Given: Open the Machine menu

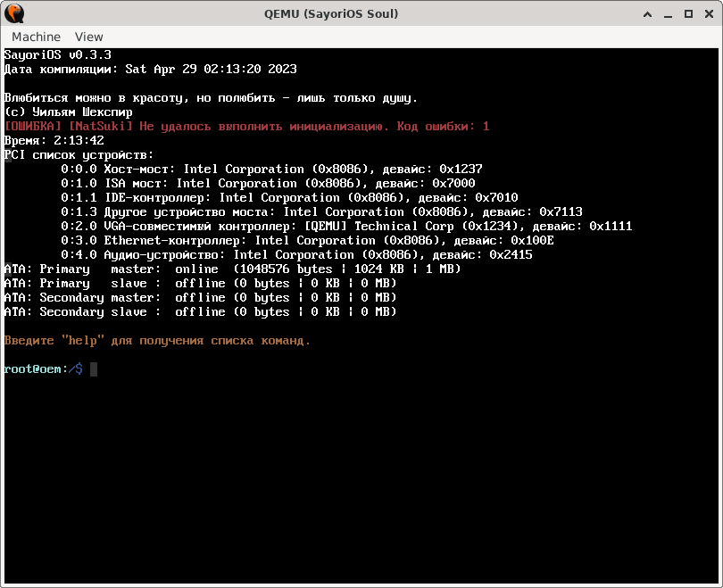Looking at the screenshot, I should pyautogui.click(x=36, y=37).
